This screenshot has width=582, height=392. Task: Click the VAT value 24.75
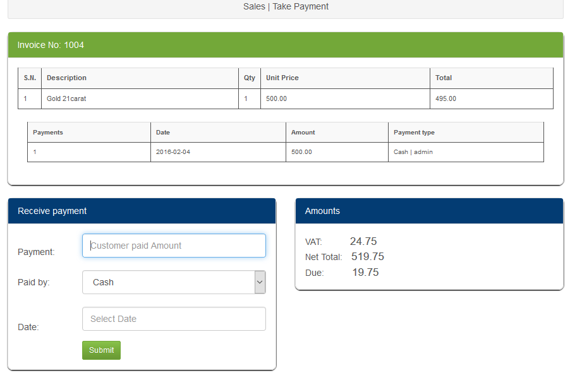click(x=363, y=241)
